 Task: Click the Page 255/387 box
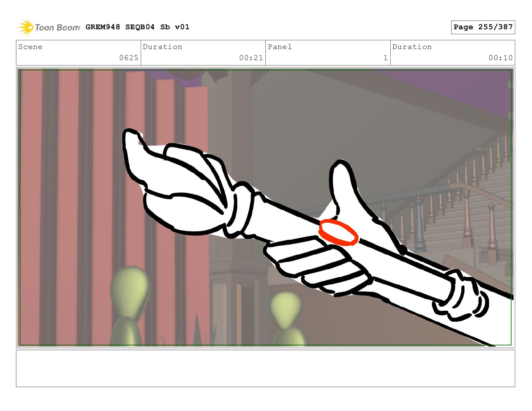[x=483, y=27]
